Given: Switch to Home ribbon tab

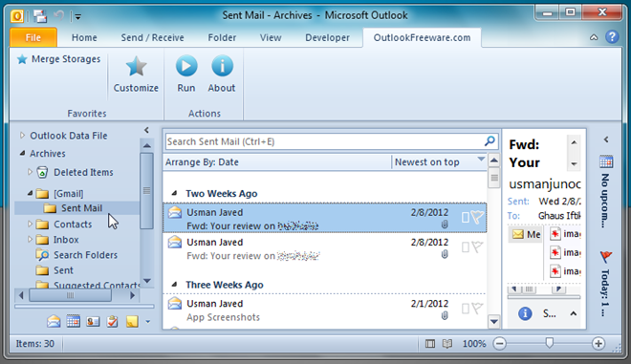Looking at the screenshot, I should (84, 37).
